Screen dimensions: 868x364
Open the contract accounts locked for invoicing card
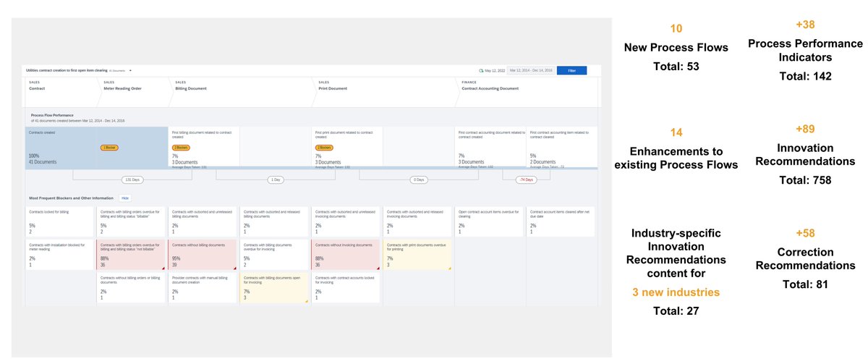(346, 288)
